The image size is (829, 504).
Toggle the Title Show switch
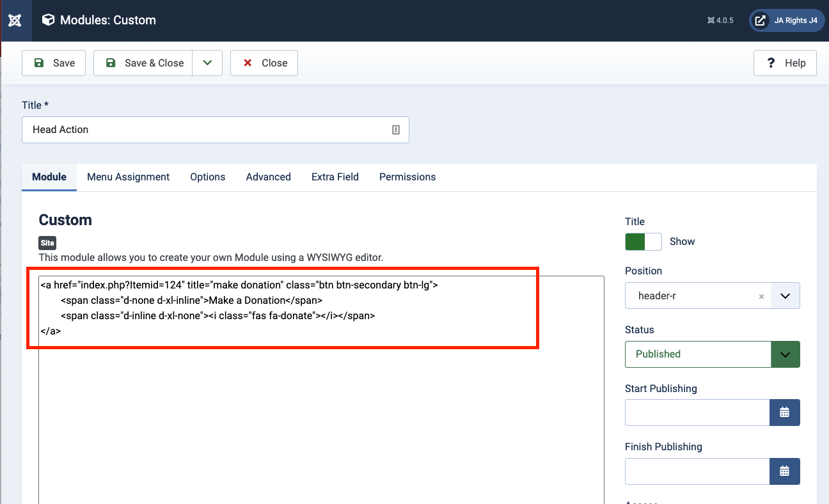tap(643, 242)
